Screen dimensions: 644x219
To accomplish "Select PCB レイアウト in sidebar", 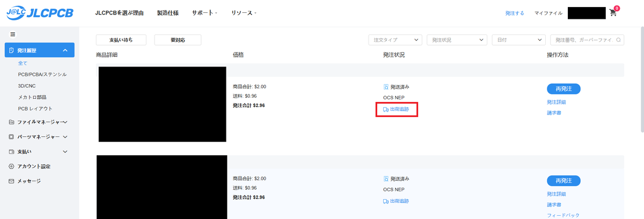I will coord(35,108).
